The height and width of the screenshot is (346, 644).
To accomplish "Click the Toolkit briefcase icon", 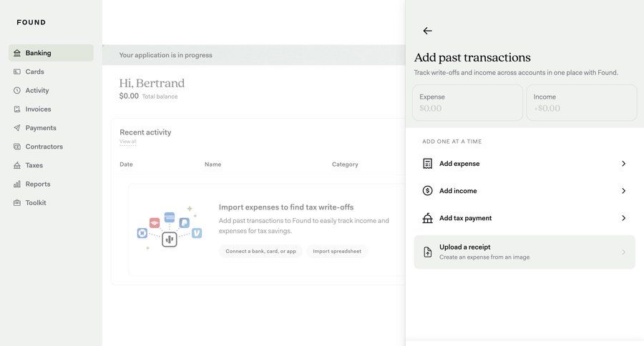I will click(17, 203).
